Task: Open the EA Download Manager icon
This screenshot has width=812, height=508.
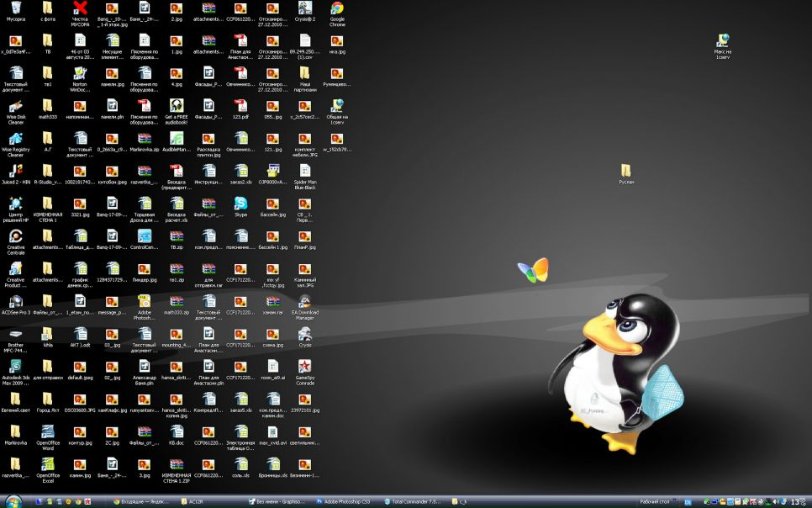Action: [x=305, y=307]
